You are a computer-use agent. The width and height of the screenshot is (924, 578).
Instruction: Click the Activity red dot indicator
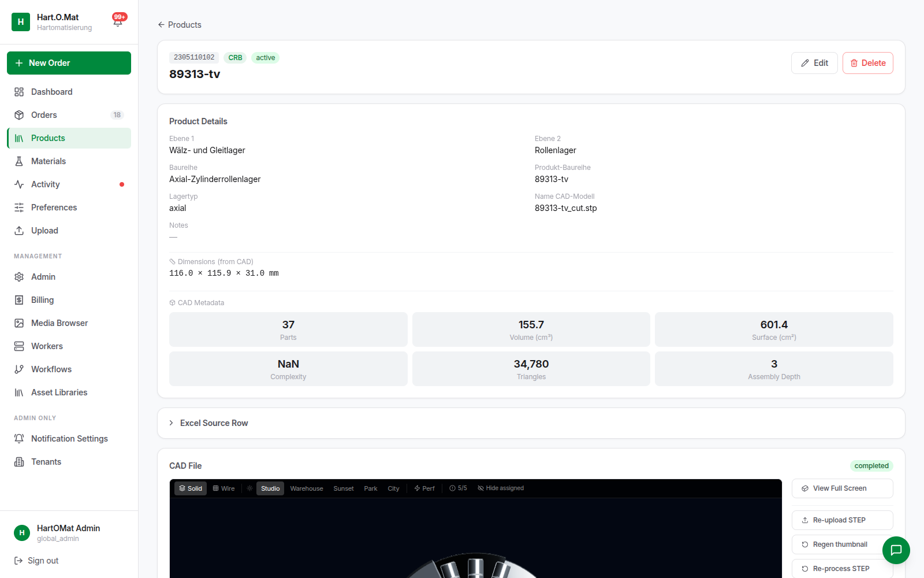coord(122,184)
